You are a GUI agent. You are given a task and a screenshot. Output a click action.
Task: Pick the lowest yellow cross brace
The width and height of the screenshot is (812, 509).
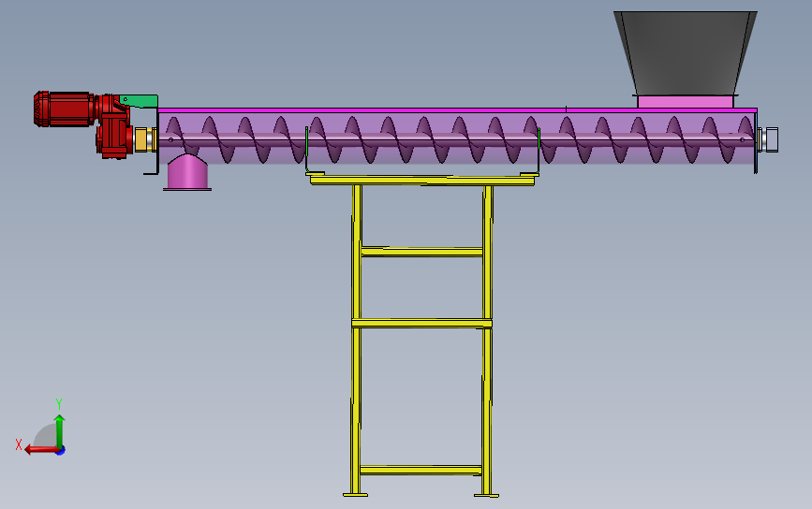[x=421, y=471]
